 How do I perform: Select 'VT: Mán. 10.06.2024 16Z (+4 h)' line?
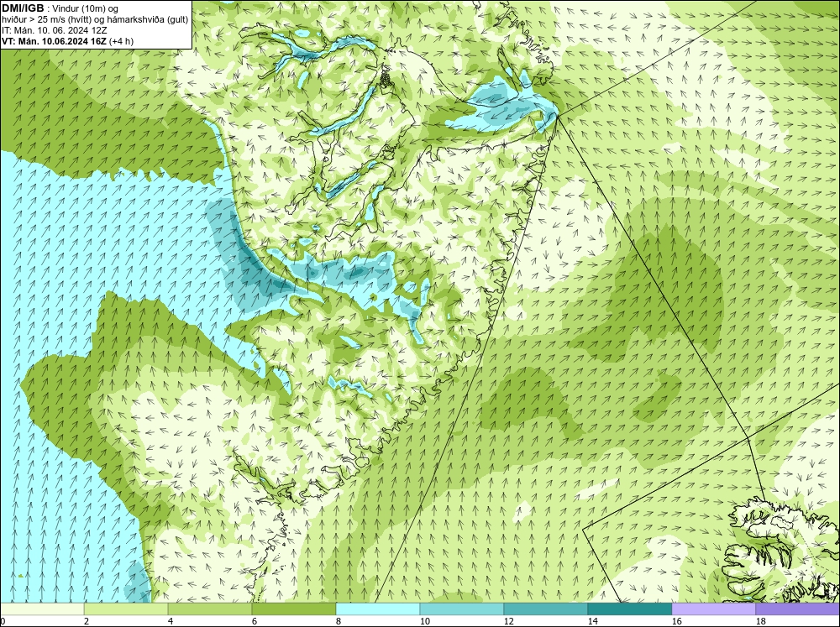coord(68,41)
